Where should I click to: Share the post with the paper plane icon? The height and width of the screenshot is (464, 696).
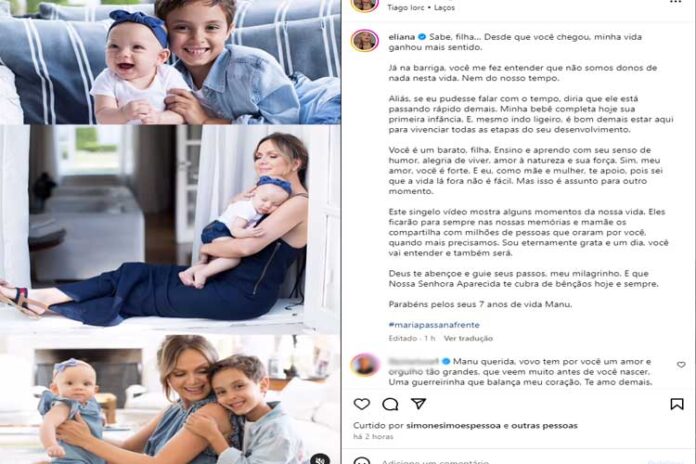point(418,403)
